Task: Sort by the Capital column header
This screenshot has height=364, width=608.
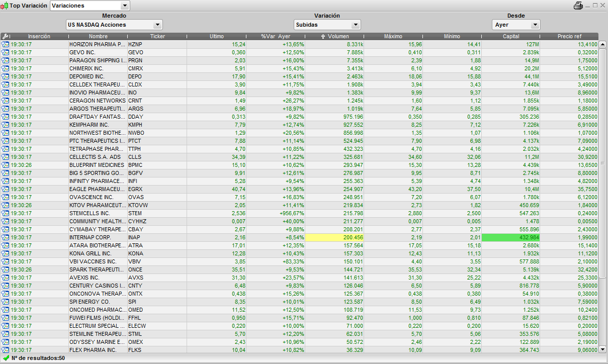Action: [511, 37]
